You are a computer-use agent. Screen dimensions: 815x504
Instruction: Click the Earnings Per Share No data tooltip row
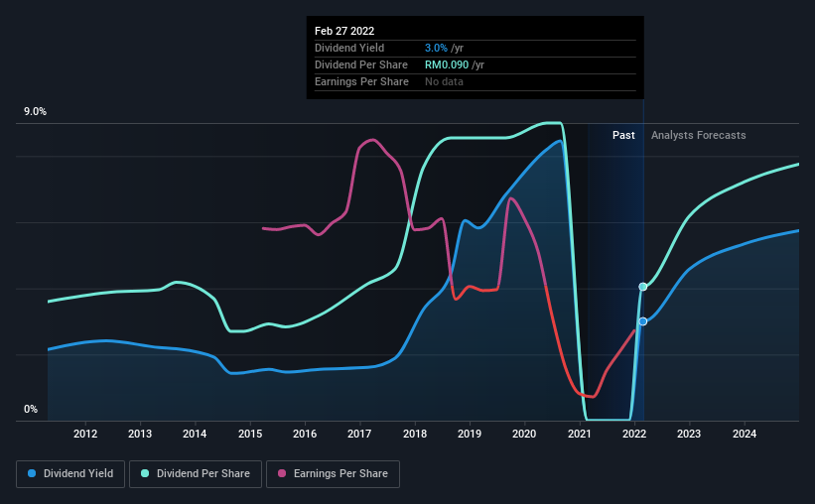coord(397,81)
